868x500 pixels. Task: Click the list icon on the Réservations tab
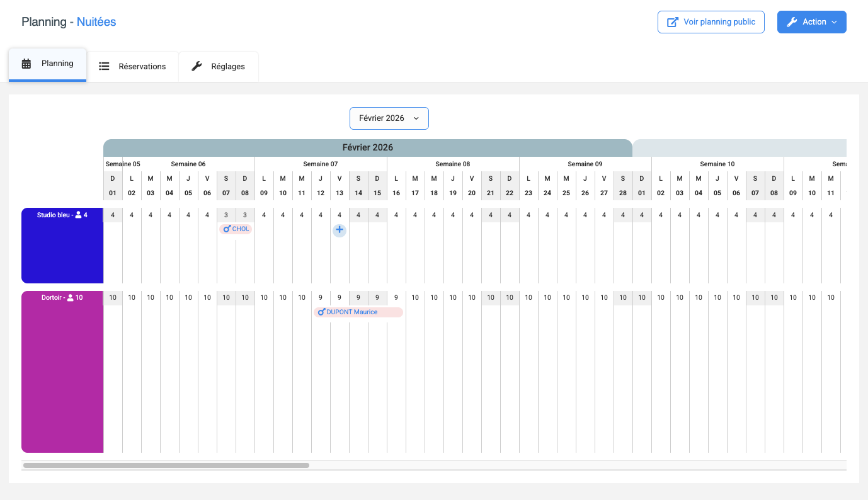coord(105,66)
